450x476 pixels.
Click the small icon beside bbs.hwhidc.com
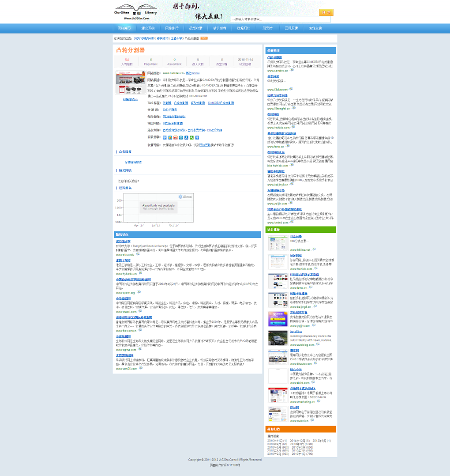click(292, 165)
